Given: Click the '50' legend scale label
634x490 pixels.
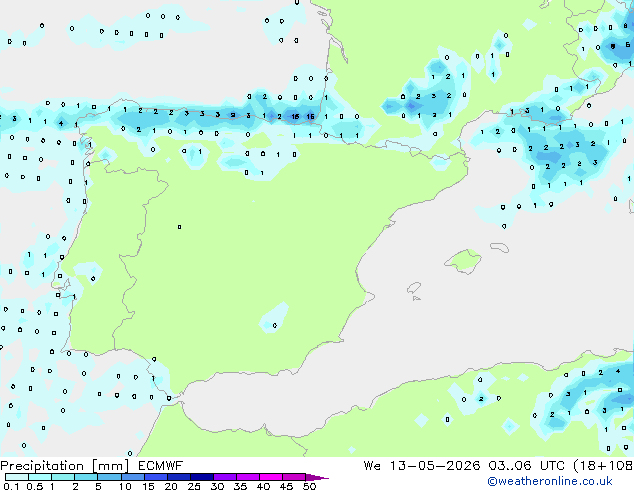Looking at the screenshot, I should (x=309, y=486).
